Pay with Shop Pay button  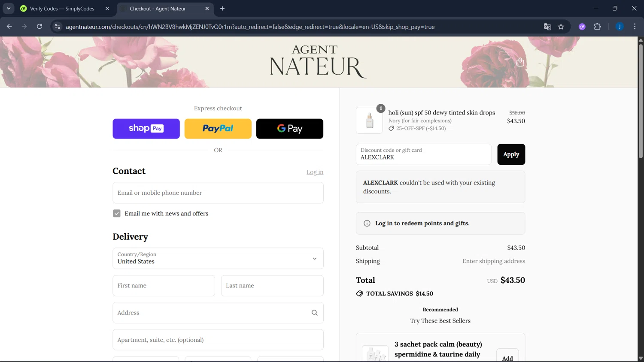click(x=146, y=129)
